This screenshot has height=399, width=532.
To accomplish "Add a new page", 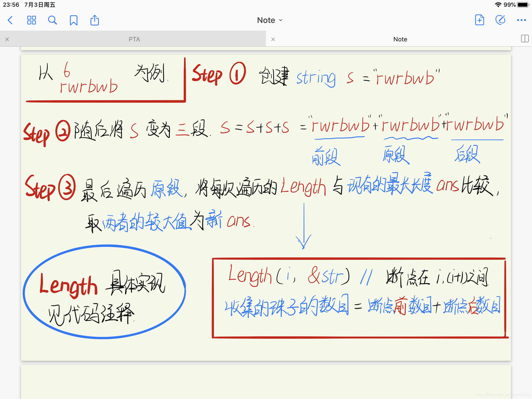I will click(479, 20).
